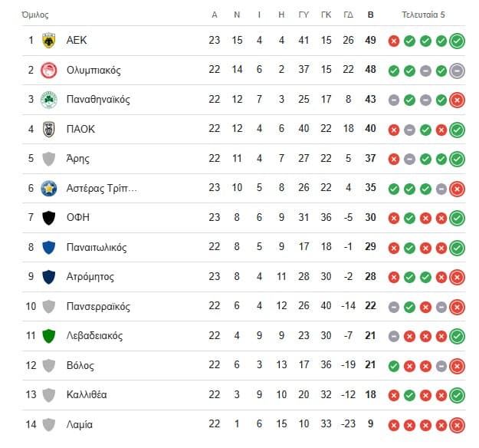Open the Άρης team name link
479x448 pixels.
[x=78, y=159]
